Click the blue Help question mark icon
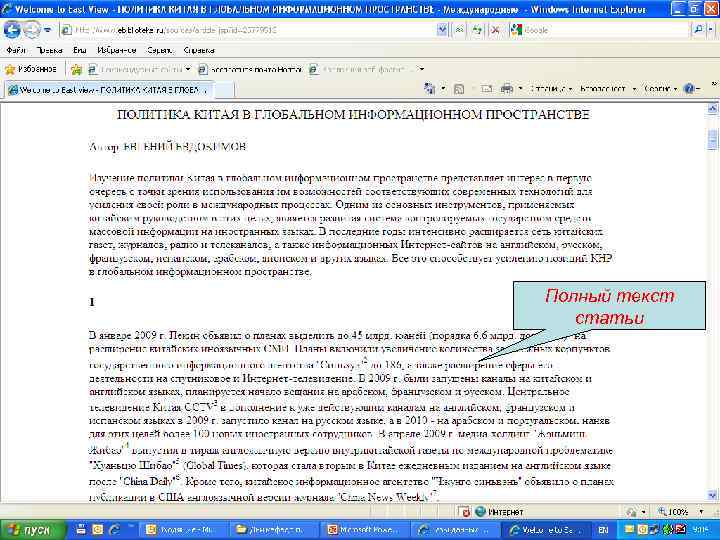 (689, 89)
